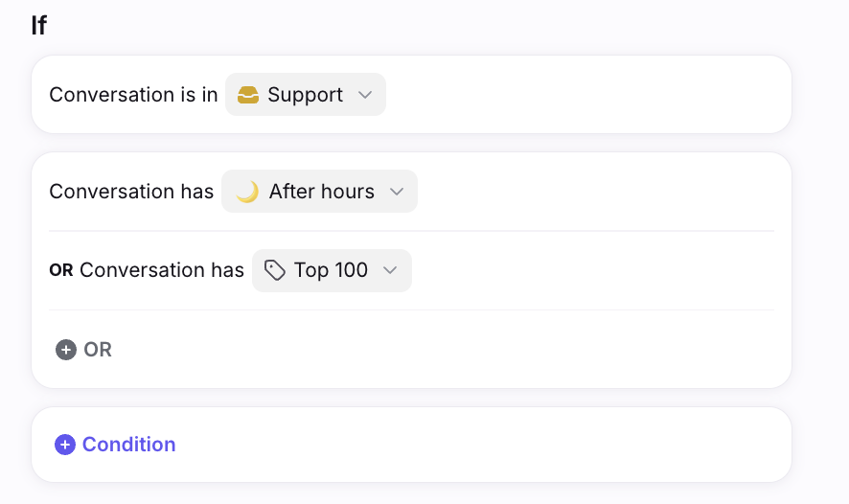Click the bold OR prefix on Top 100 row
The width and height of the screenshot is (849, 504).
pyautogui.click(x=61, y=270)
